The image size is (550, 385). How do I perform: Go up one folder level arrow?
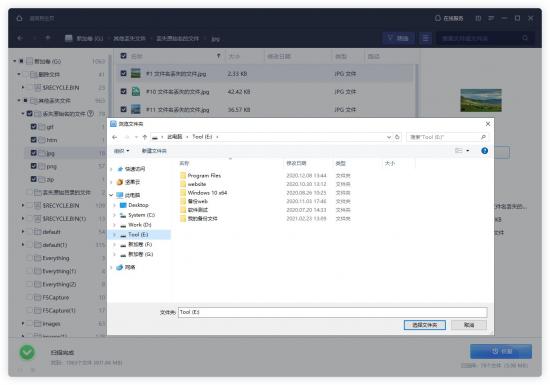coord(145,137)
